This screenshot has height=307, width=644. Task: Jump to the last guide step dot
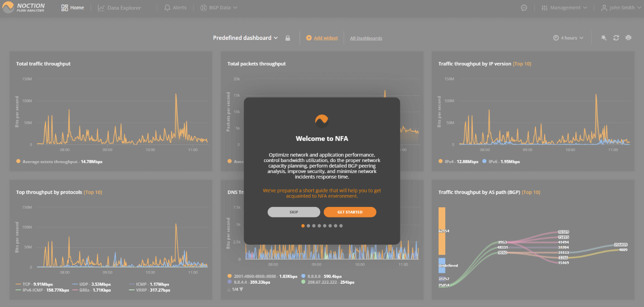(x=341, y=226)
